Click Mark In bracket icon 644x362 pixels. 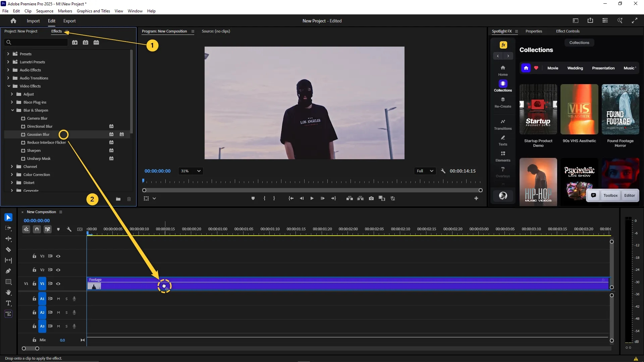(264, 198)
